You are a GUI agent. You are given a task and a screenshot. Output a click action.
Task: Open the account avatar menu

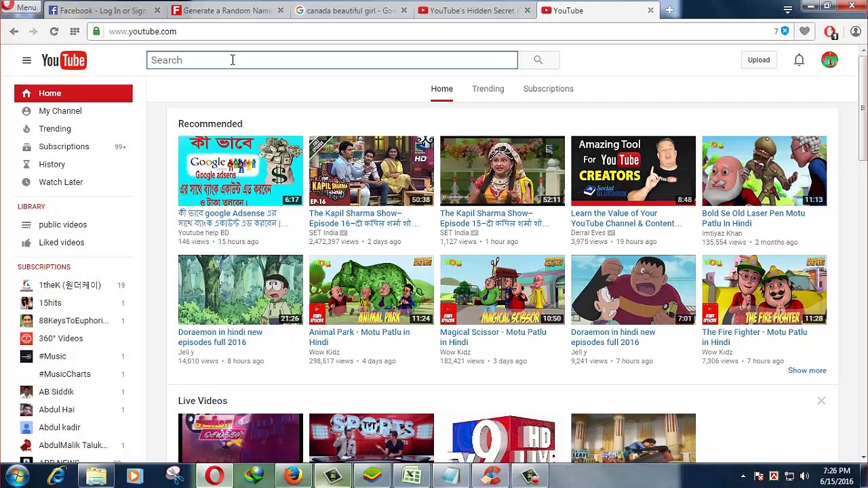tap(829, 60)
